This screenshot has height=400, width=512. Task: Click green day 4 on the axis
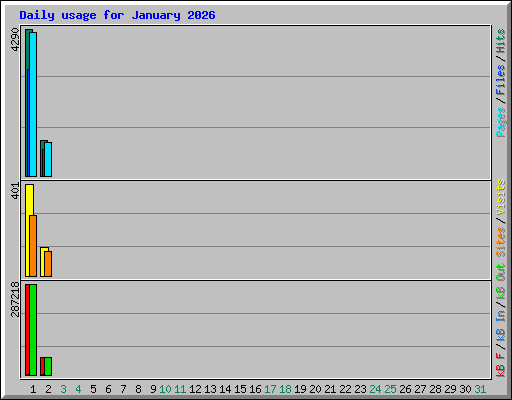[x=78, y=389]
